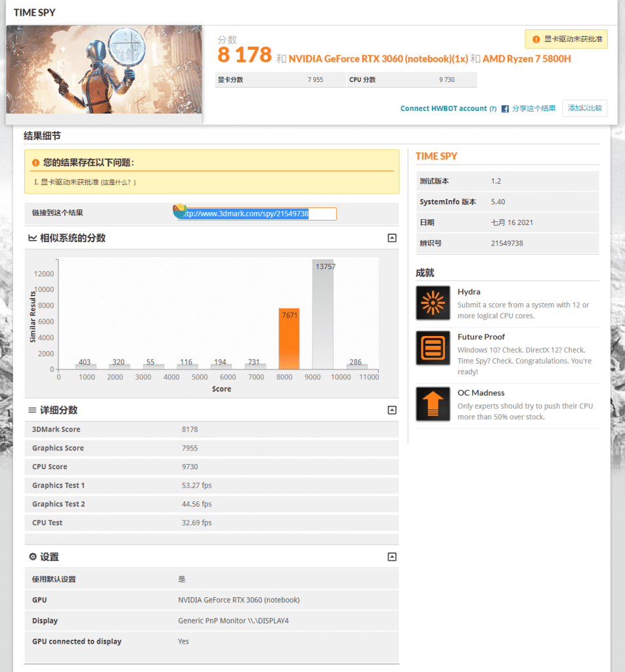Click the Graphics Test 2 value 44.56 fps
This screenshot has width=625, height=672.
point(197,504)
